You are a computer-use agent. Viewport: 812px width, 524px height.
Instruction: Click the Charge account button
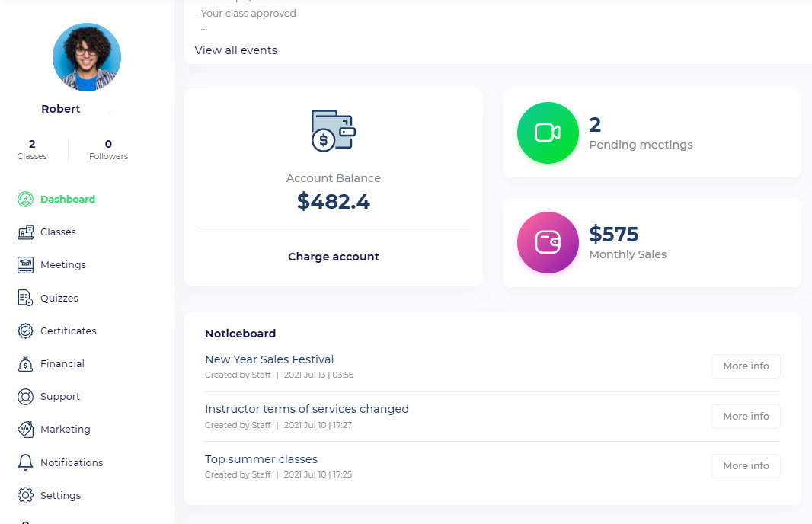(x=334, y=257)
